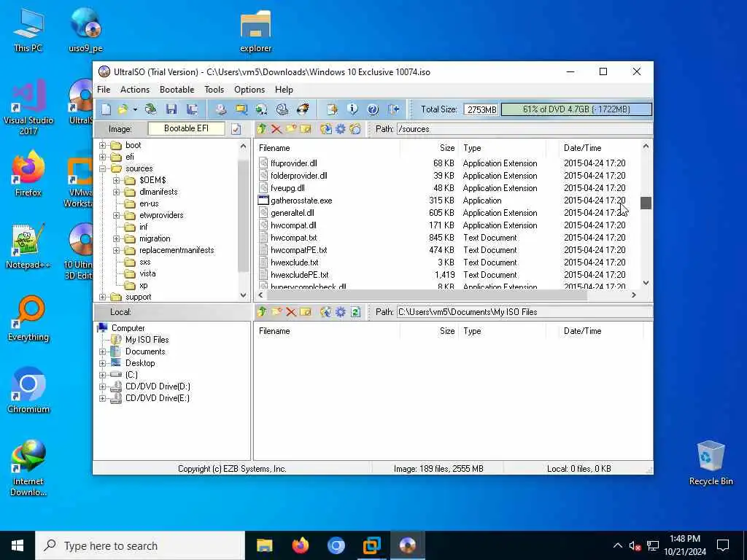Expand the dlmanifests folder node
Screen dimensions: 747x560
point(116,192)
